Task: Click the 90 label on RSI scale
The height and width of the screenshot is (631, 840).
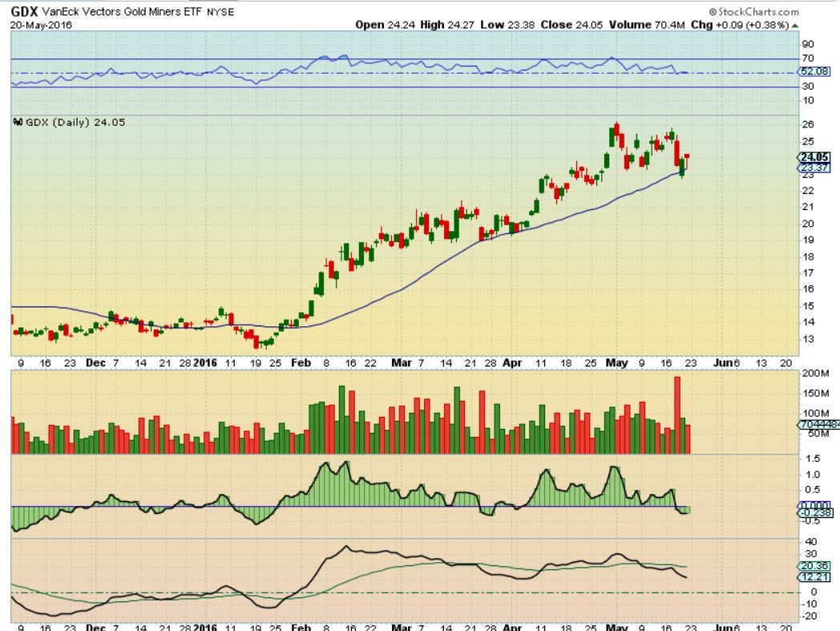Action: 808,44
